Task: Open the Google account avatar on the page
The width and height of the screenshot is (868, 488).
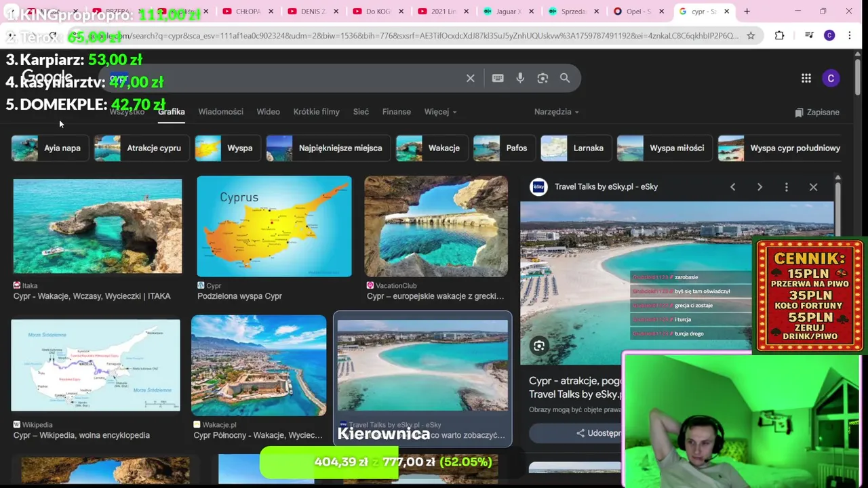Action: click(831, 79)
